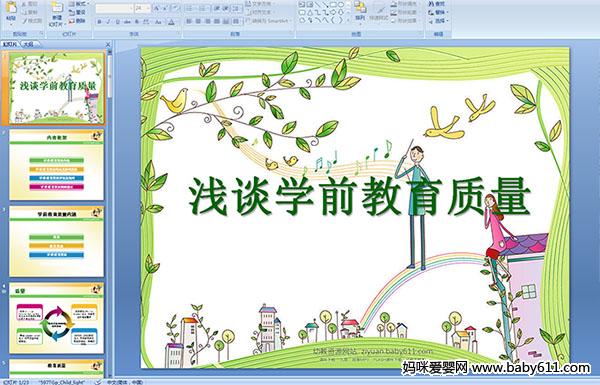The image size is (600, 385).
Task: Click the Paste clipboard button
Action: click(11, 12)
